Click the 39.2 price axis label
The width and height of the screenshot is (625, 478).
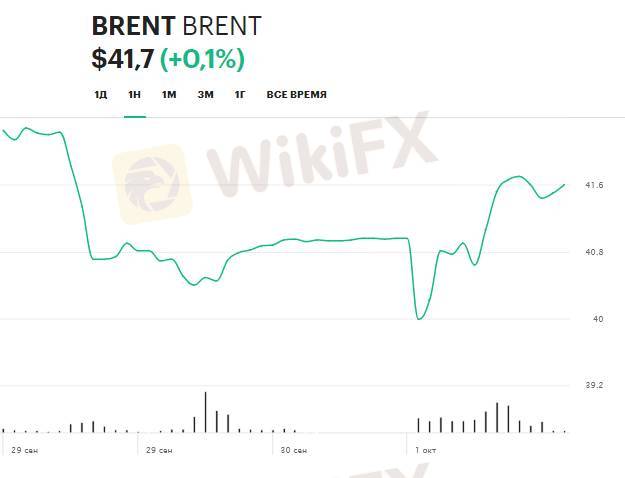593,385
